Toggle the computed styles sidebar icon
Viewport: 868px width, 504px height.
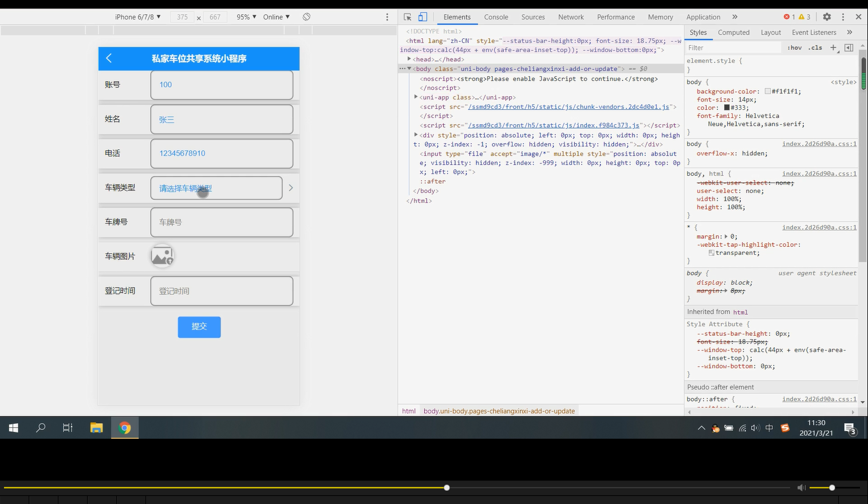[x=849, y=48]
